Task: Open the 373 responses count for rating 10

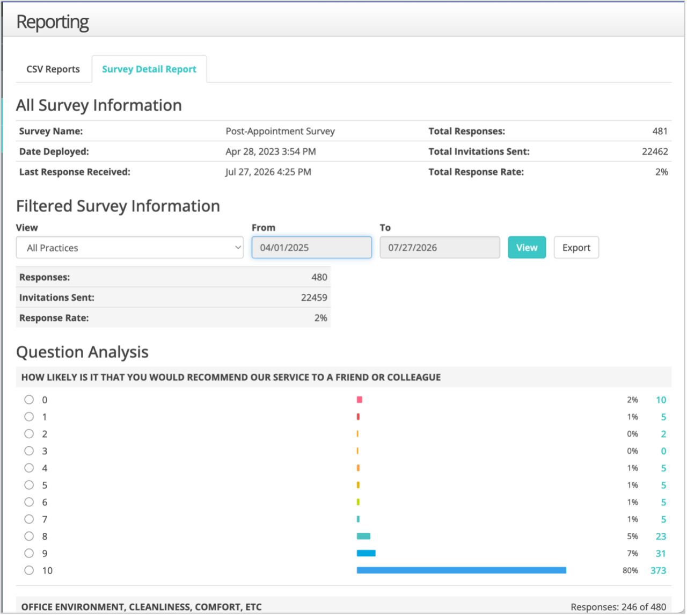Action: 658,570
